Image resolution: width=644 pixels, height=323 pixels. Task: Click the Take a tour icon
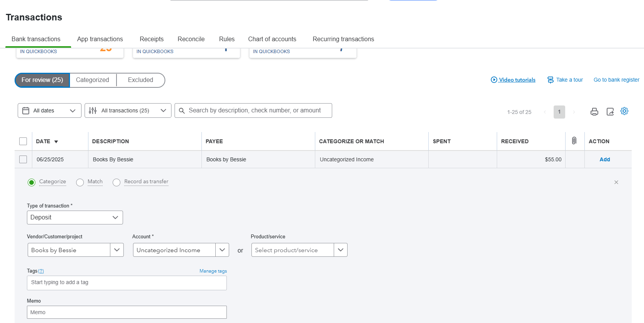pos(551,80)
